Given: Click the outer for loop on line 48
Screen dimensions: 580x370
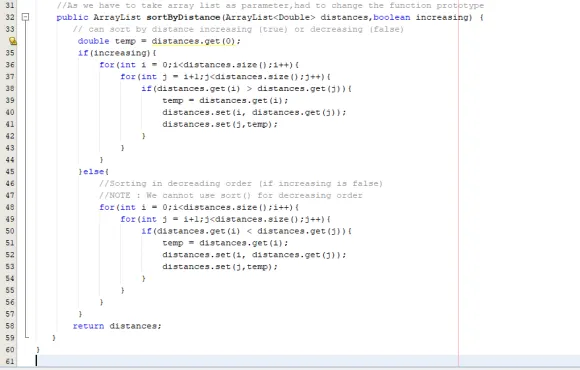Looking at the screenshot, I should pos(199,207).
